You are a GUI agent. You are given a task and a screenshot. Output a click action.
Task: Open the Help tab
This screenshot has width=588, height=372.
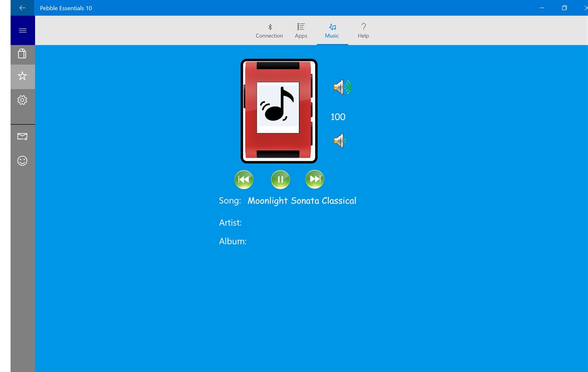point(363,35)
